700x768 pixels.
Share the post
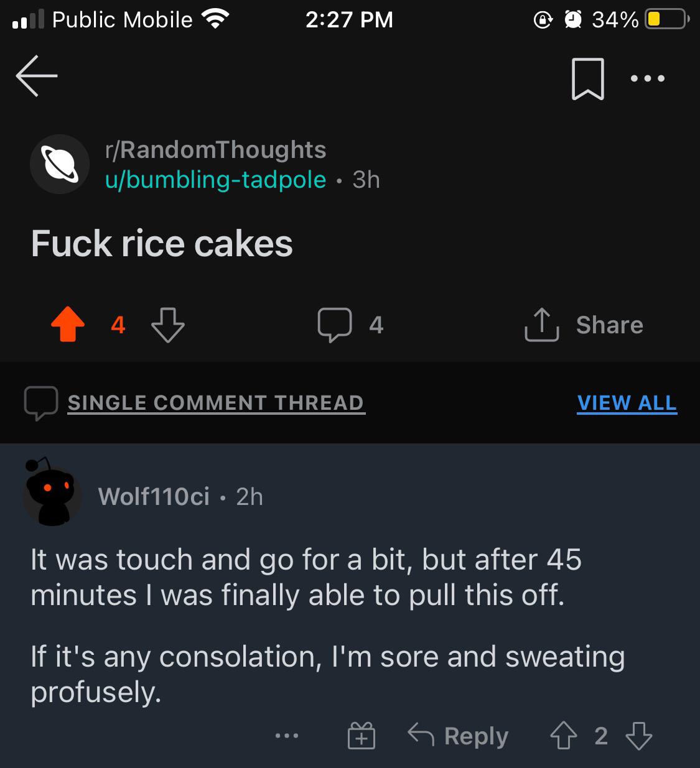584,325
